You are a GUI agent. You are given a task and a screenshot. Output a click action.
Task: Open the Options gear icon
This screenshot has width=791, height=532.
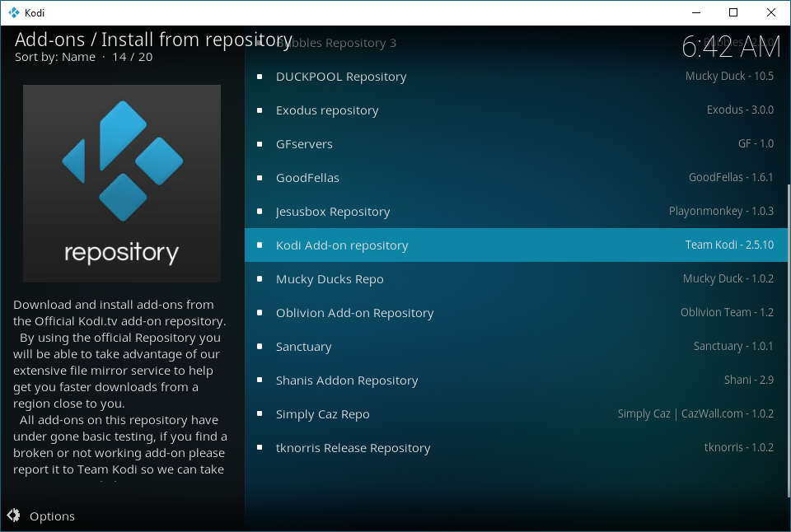(x=14, y=515)
